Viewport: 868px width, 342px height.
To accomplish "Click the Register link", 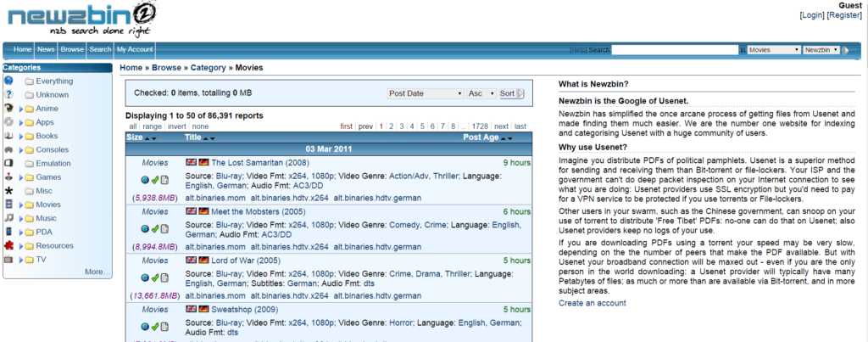I will tap(844, 15).
